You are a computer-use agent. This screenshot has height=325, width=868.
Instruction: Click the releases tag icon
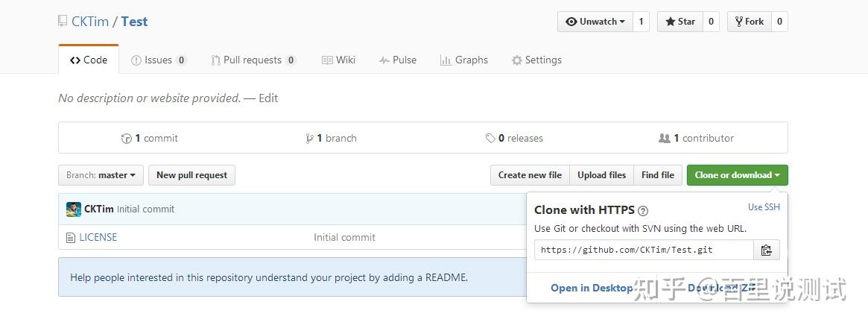490,139
